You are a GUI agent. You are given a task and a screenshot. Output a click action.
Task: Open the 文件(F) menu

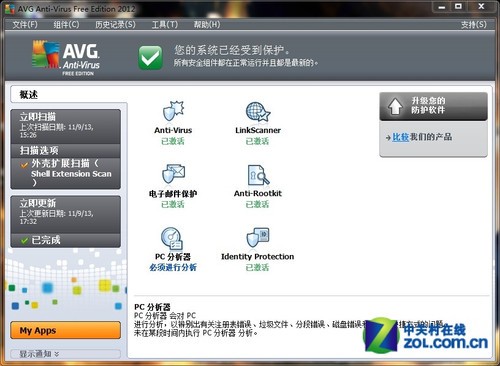(25, 24)
